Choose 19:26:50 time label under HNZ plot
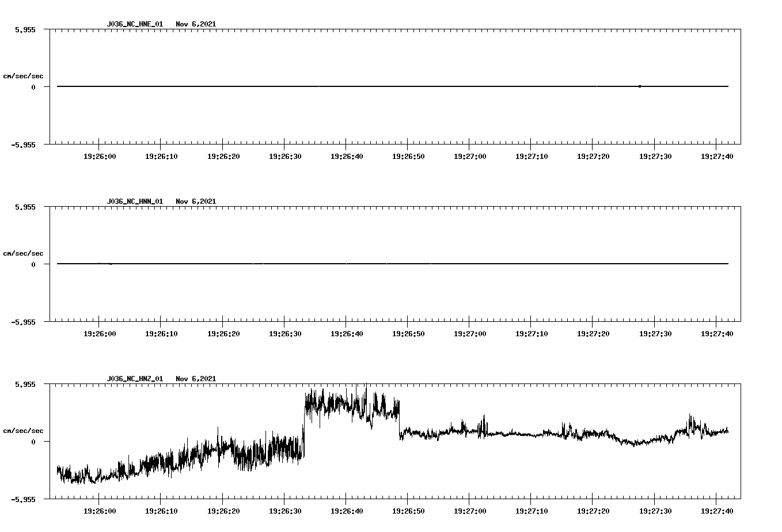Viewport: 782px width, 532px height. click(408, 511)
